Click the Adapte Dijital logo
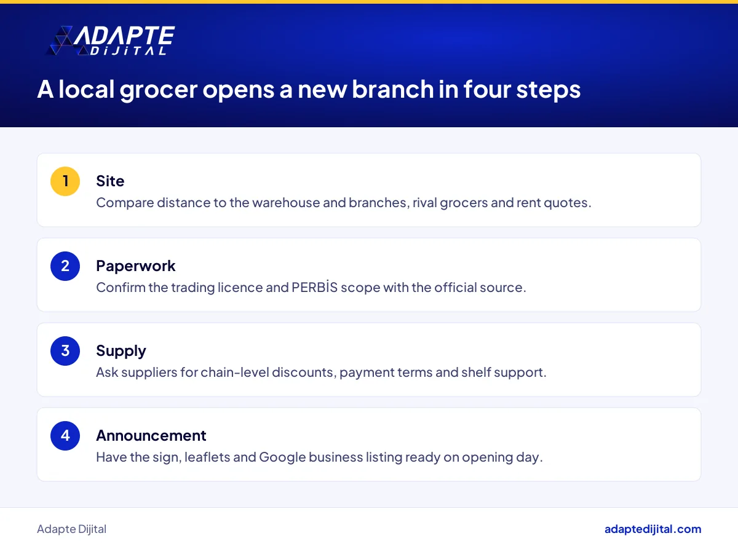 point(111,41)
